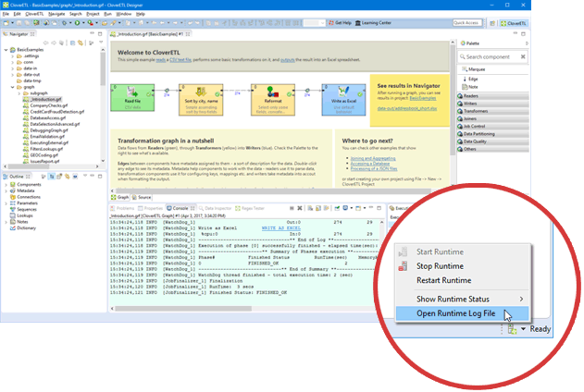Open Navigator view menu dropdown
Image resolution: width=584 pixels, height=392 pixels.
(x=101, y=43)
